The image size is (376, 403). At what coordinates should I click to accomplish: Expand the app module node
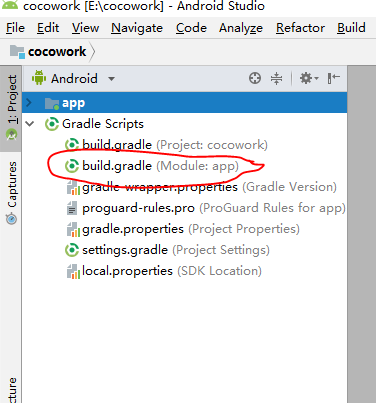pyautogui.click(x=29, y=103)
